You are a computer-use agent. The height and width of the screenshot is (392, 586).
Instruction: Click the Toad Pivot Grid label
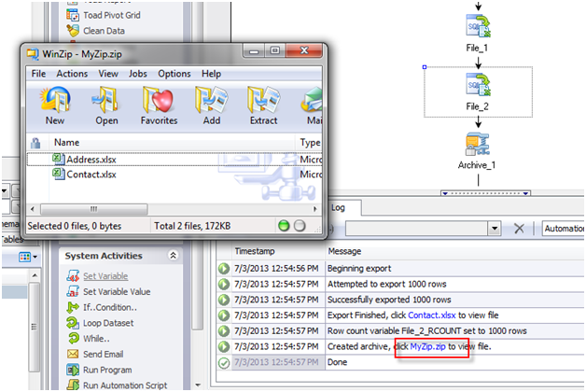(x=112, y=15)
